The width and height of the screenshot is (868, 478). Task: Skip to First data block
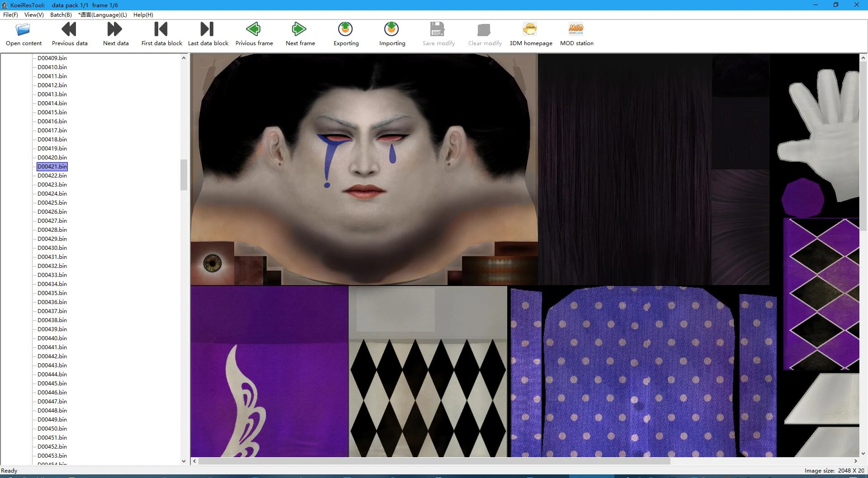(x=161, y=30)
